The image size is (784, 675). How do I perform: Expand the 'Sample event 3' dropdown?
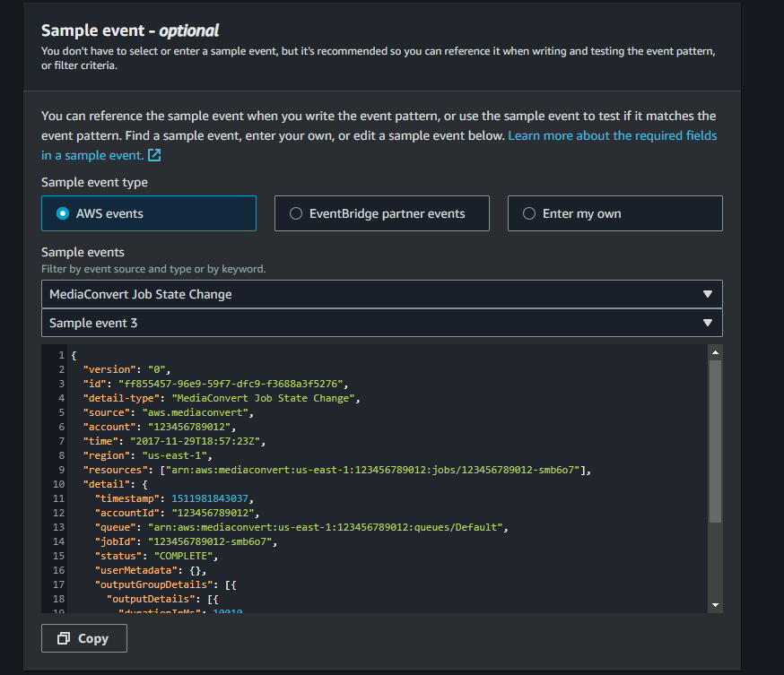[x=381, y=323]
